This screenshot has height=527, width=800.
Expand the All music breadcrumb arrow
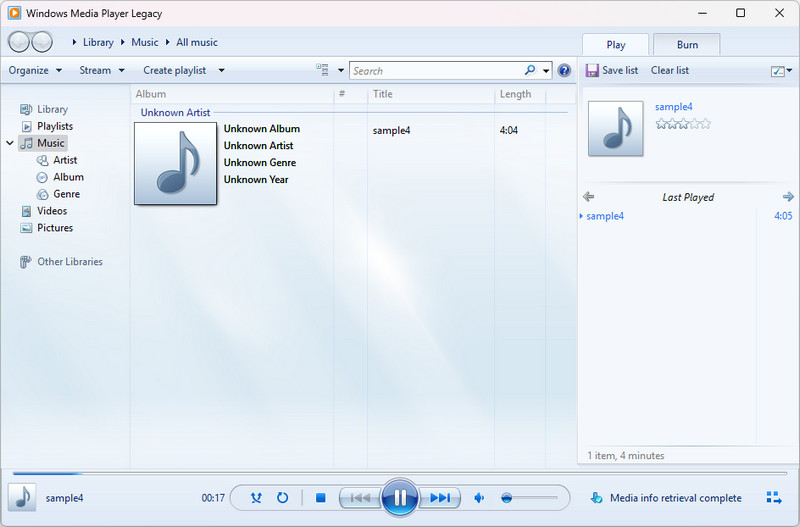pos(167,42)
